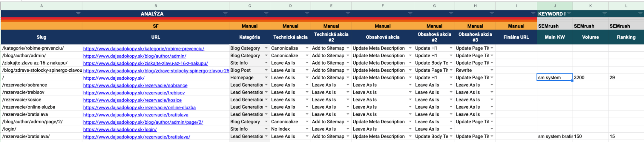
Task: Open Rewrite dropdown in Obsahová akcia #3
Action: click(x=492, y=70)
